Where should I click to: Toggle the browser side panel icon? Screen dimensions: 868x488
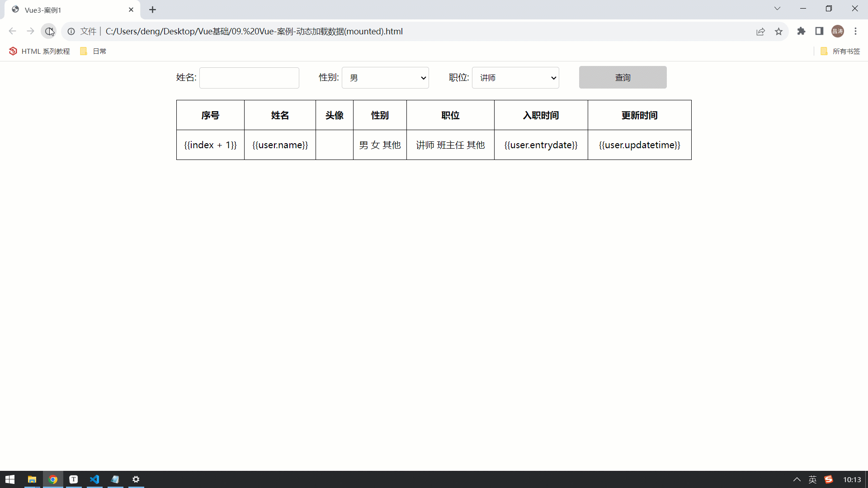(x=819, y=31)
